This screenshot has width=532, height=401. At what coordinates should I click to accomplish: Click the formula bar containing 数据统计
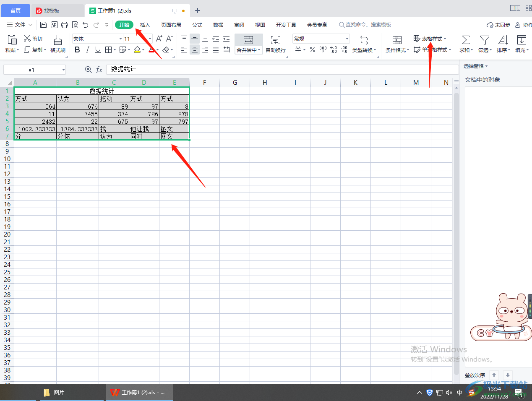[282, 69]
